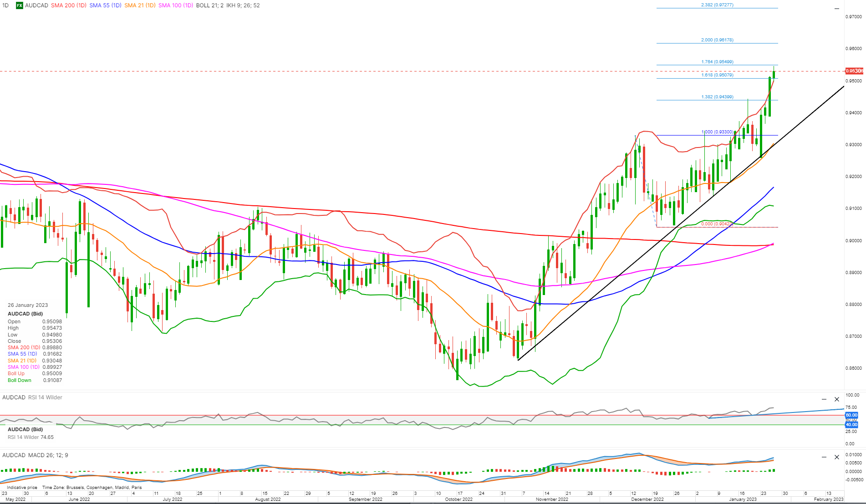Click the Time Zone Brussels label

point(92,487)
